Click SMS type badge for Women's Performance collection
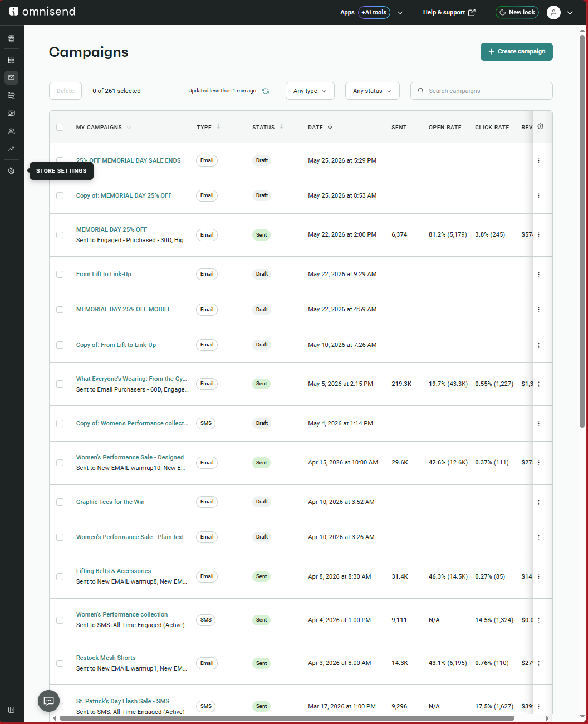 [x=206, y=620]
